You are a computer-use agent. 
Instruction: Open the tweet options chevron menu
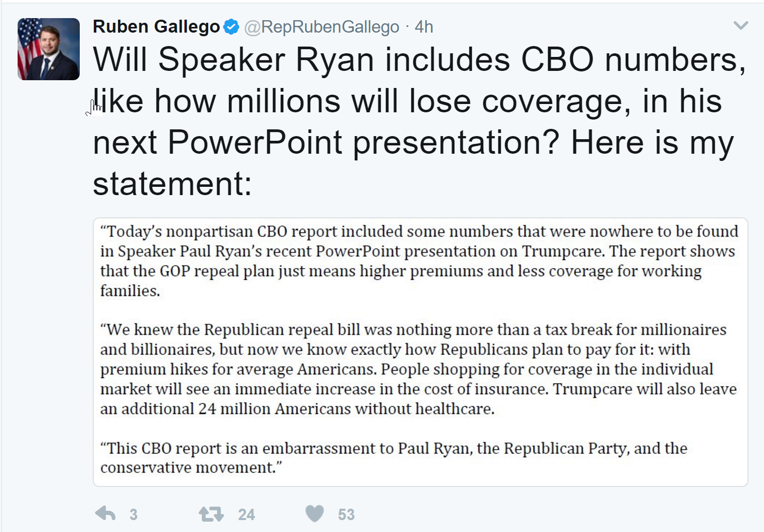pyautogui.click(x=741, y=25)
